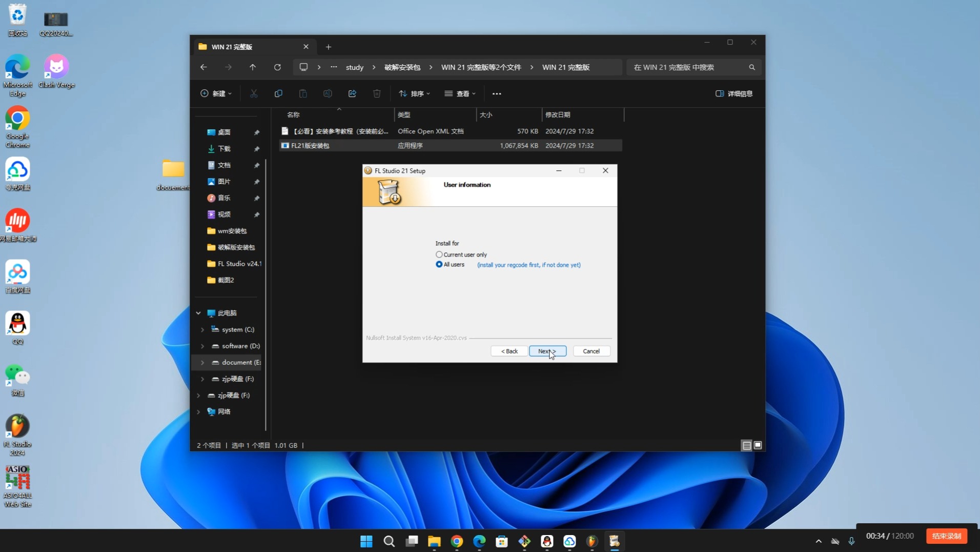This screenshot has height=552, width=980.
Task: Toggle the 详细信息 details pane
Action: click(x=734, y=93)
